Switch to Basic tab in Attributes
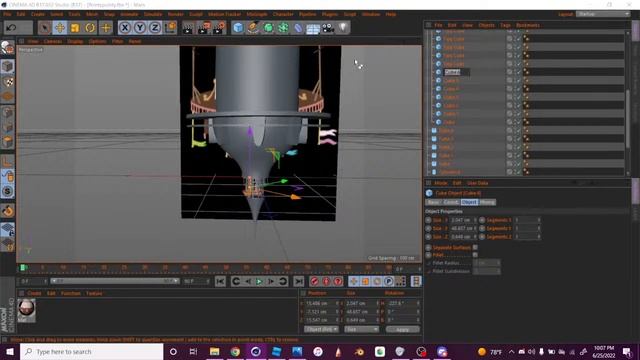 point(433,202)
